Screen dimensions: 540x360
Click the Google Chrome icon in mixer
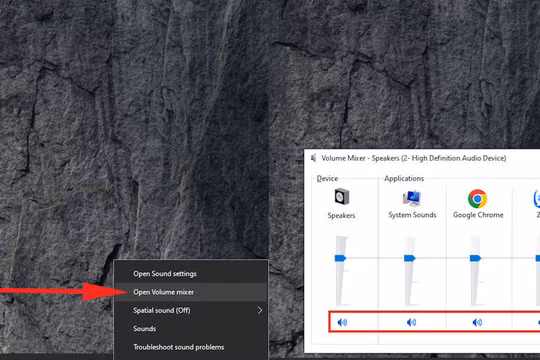coord(477,198)
